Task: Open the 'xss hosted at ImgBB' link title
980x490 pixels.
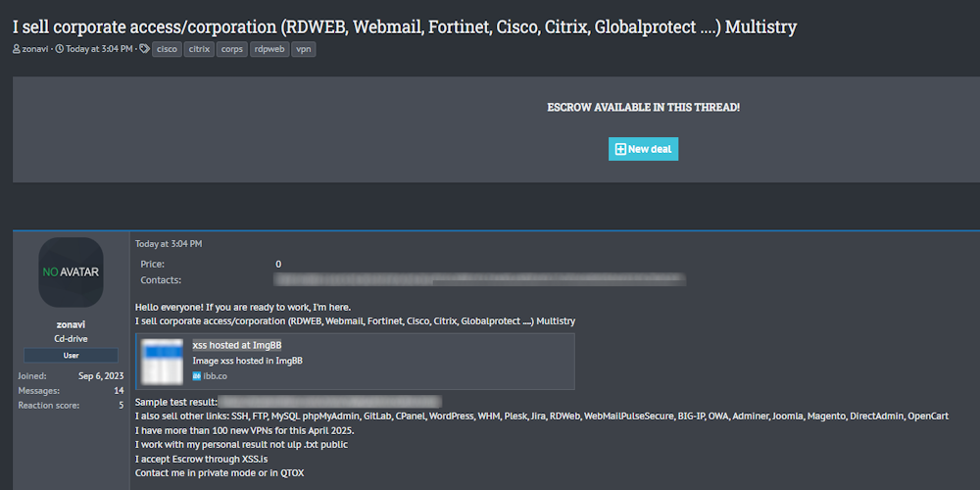Action: [x=236, y=345]
